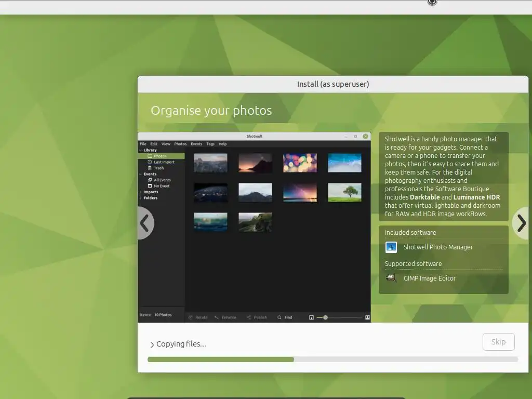Open Events menu in Shotwell preview
This screenshot has width=532, height=399.
[x=196, y=144]
